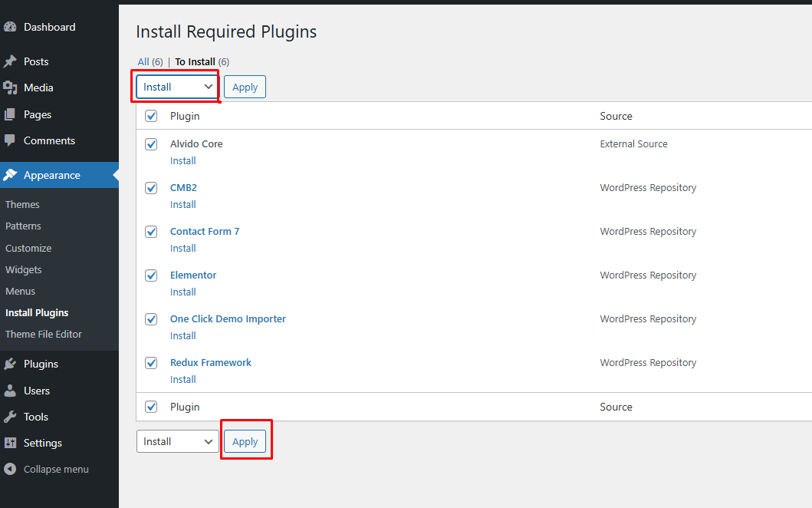
Task: Toggle the select-all checkbox in table footer
Action: pyautogui.click(x=151, y=407)
